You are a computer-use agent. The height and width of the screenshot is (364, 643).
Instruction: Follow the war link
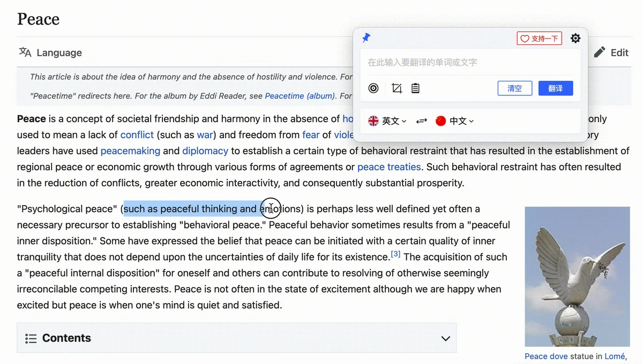205,135
